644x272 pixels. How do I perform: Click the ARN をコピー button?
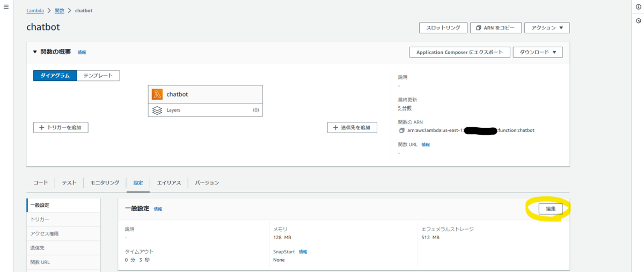(x=495, y=28)
